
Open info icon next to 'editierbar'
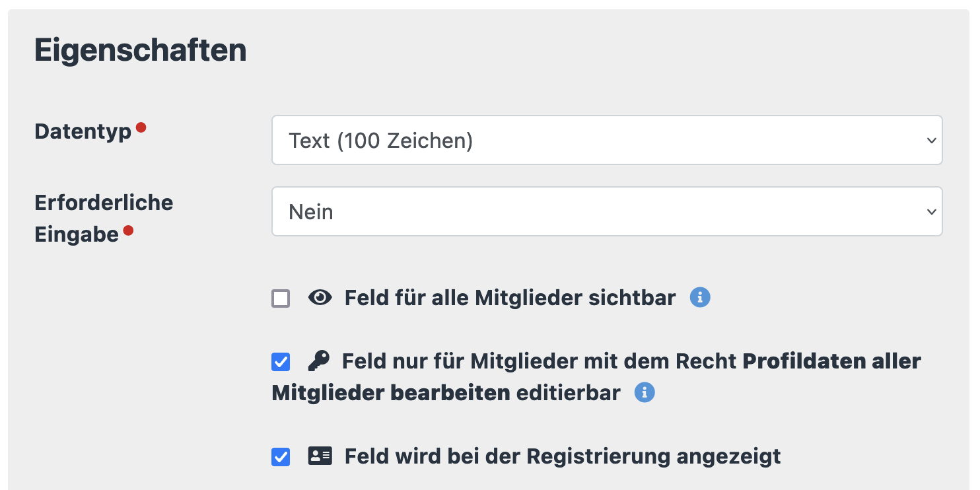pos(645,393)
